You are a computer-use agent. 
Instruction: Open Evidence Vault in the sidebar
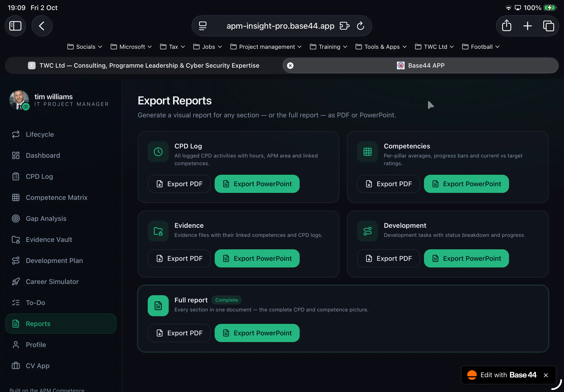coord(61,240)
